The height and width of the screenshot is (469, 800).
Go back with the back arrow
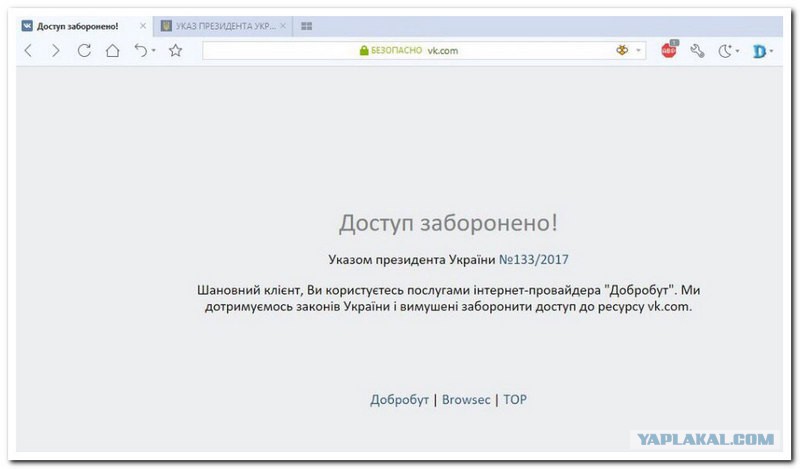click(x=29, y=51)
